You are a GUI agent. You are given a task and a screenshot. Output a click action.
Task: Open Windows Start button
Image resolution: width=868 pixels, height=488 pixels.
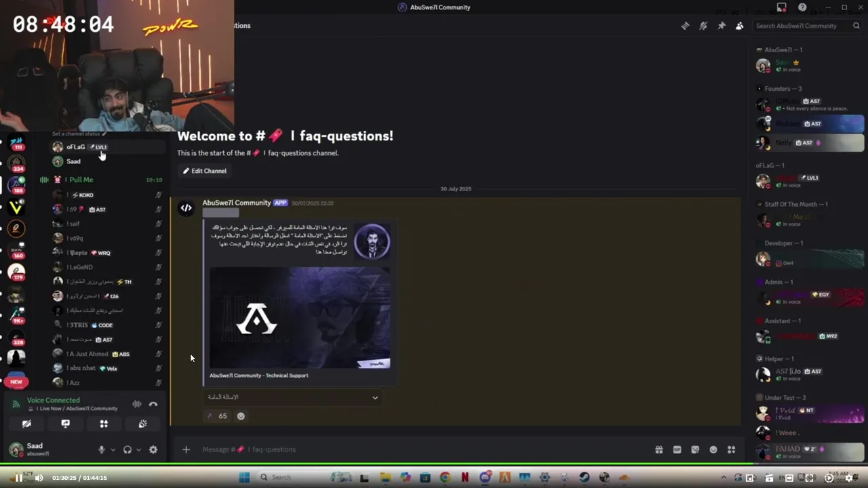click(244, 478)
